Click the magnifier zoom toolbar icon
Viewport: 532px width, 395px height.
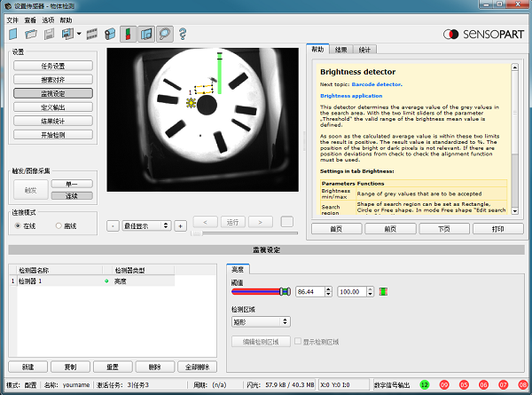[x=163, y=35]
